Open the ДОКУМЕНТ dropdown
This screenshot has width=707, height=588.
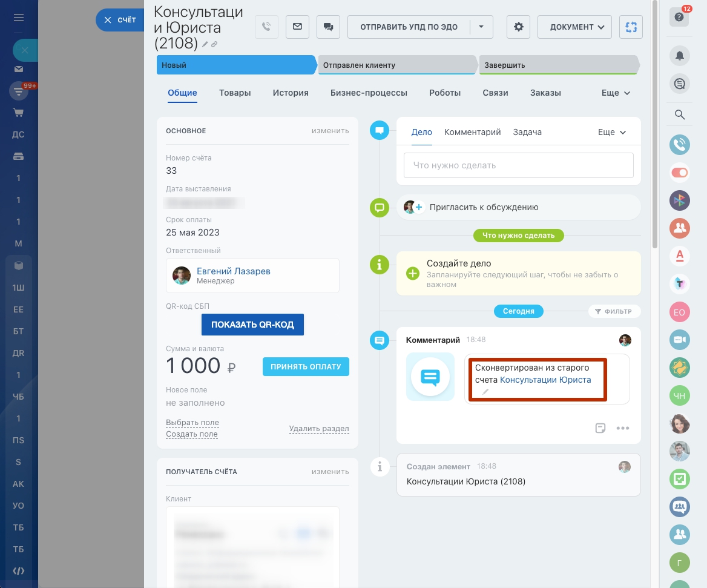574,27
